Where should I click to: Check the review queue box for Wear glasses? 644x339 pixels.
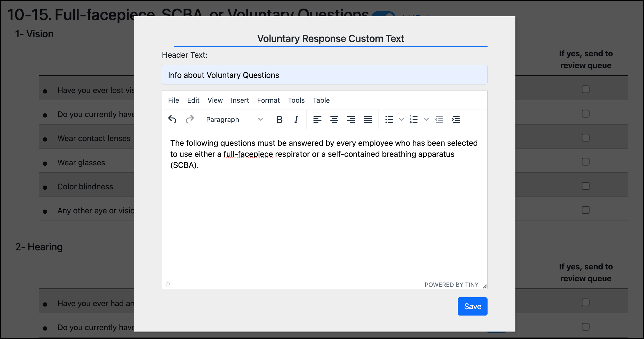pyautogui.click(x=586, y=161)
